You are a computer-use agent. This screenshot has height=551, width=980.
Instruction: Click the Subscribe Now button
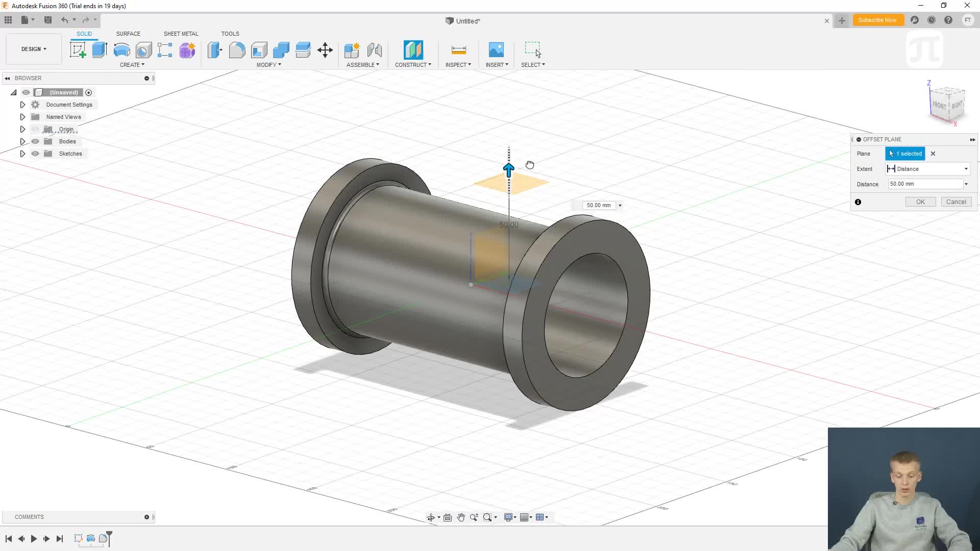coord(877,20)
